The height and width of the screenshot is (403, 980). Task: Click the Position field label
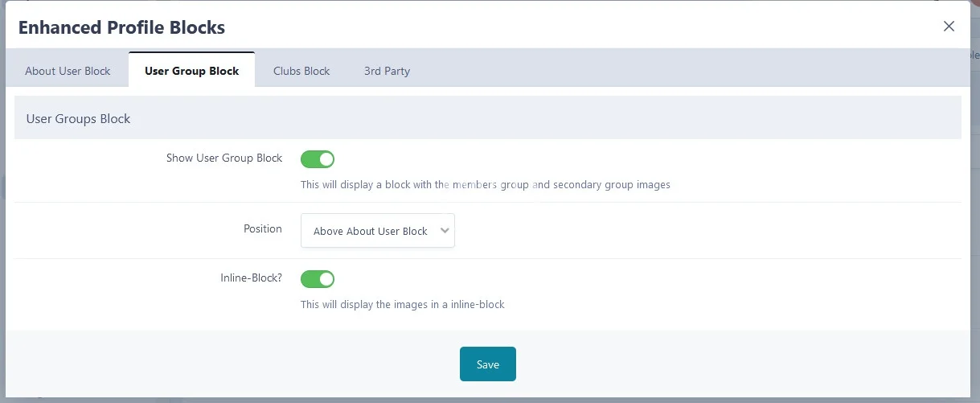tap(263, 229)
